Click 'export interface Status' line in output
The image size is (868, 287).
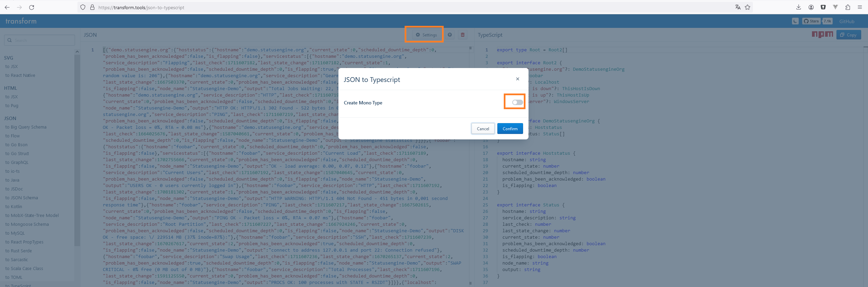point(531,205)
